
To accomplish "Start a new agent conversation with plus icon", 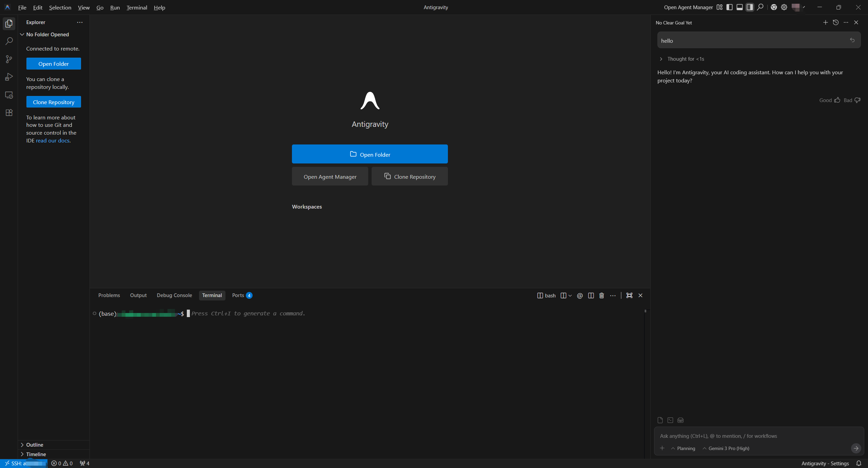I will pyautogui.click(x=826, y=22).
